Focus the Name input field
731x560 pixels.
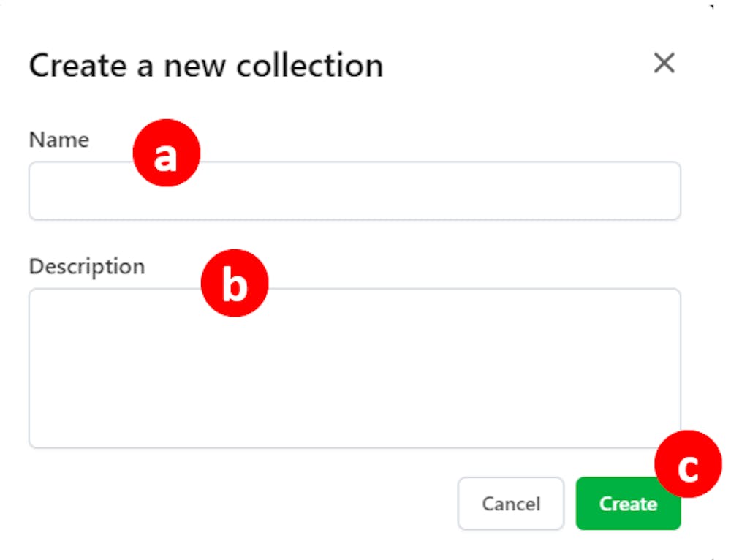click(x=355, y=191)
